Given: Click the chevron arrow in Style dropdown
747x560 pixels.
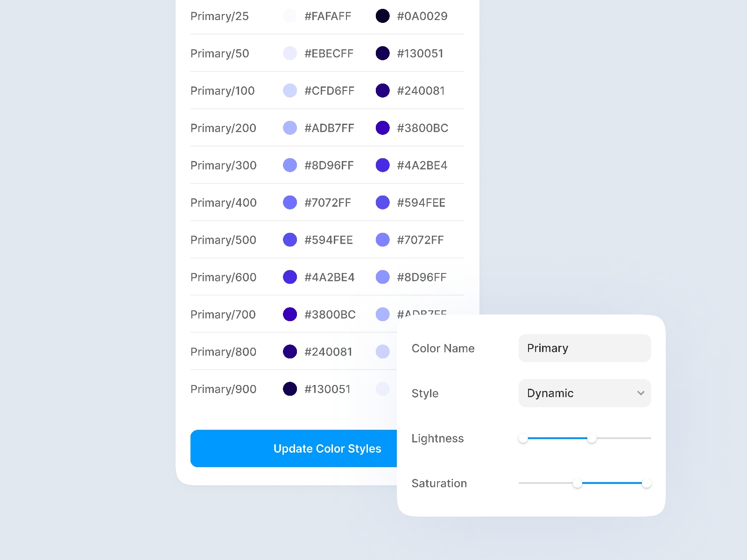Looking at the screenshot, I should coord(641,393).
